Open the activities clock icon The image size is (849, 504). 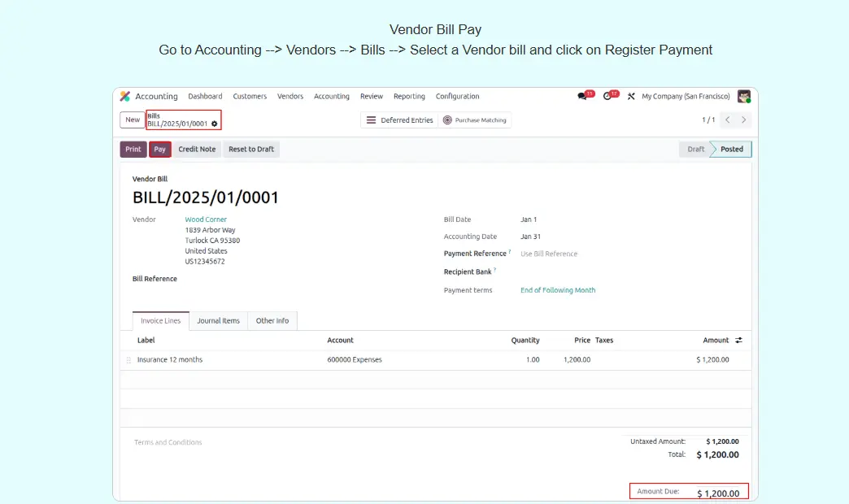point(607,96)
